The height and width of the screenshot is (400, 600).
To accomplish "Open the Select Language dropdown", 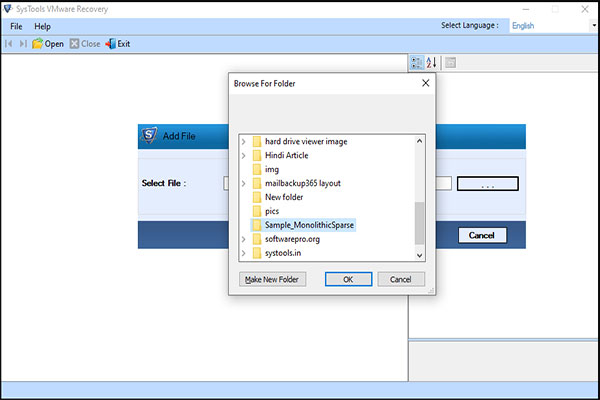I will [593, 26].
